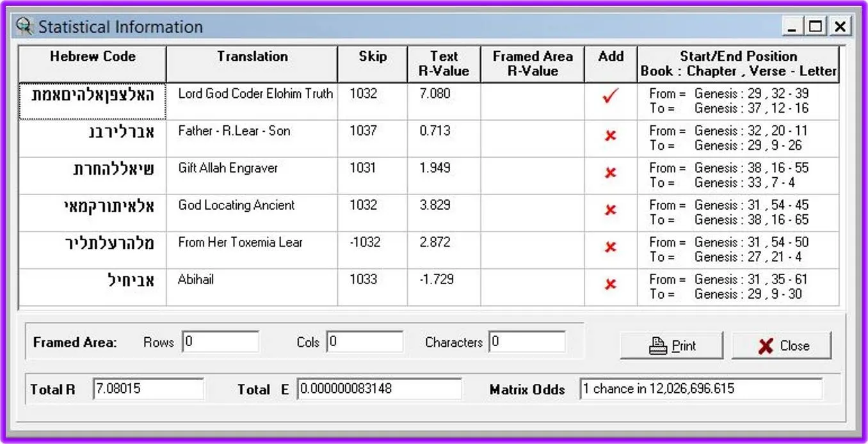Click the Close button with red X

[x=782, y=345]
